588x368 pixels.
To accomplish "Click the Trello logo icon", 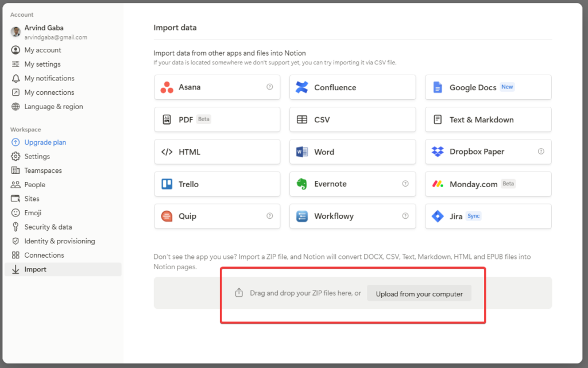I will pyautogui.click(x=167, y=184).
